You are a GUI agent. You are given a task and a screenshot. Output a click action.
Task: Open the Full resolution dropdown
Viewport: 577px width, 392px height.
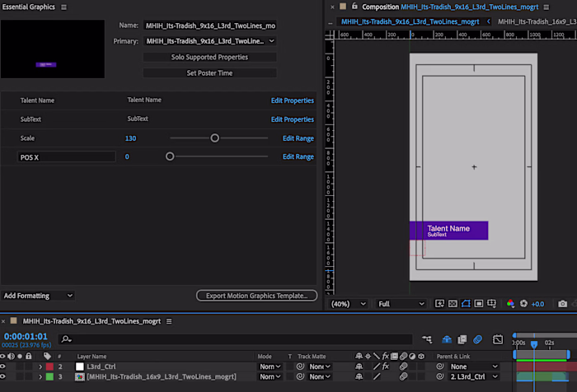pyautogui.click(x=401, y=304)
